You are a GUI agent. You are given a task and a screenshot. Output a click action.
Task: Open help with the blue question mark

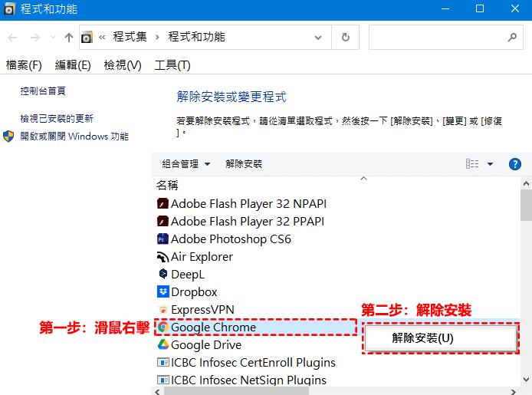[x=514, y=164]
